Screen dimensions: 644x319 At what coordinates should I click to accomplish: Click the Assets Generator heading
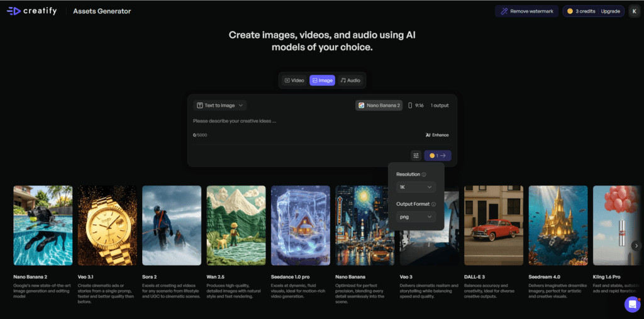(102, 11)
